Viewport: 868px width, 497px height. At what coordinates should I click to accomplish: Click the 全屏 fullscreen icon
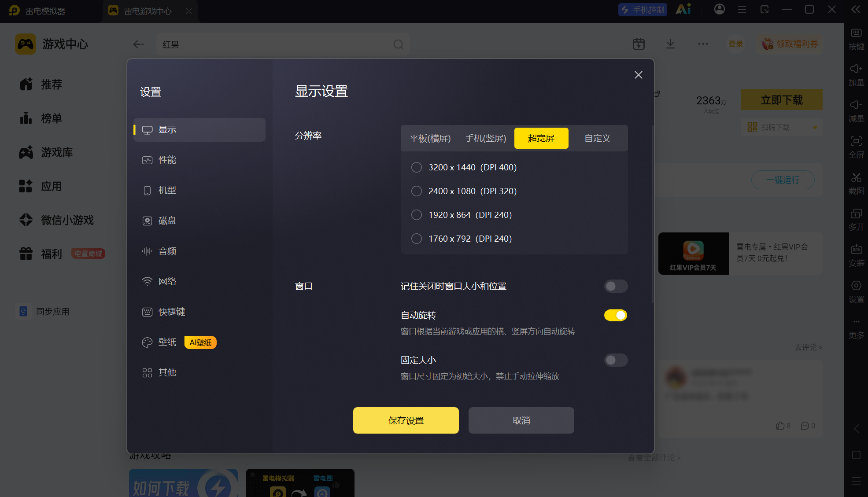click(x=856, y=141)
